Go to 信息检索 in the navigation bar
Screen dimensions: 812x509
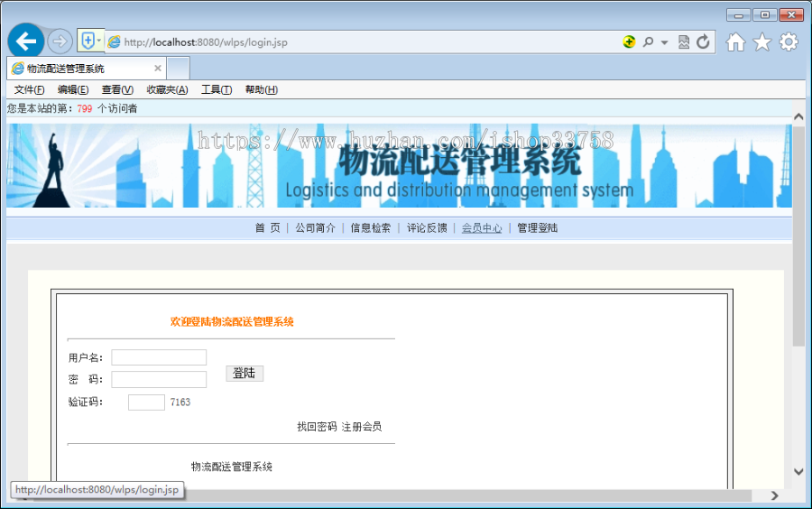(371, 227)
